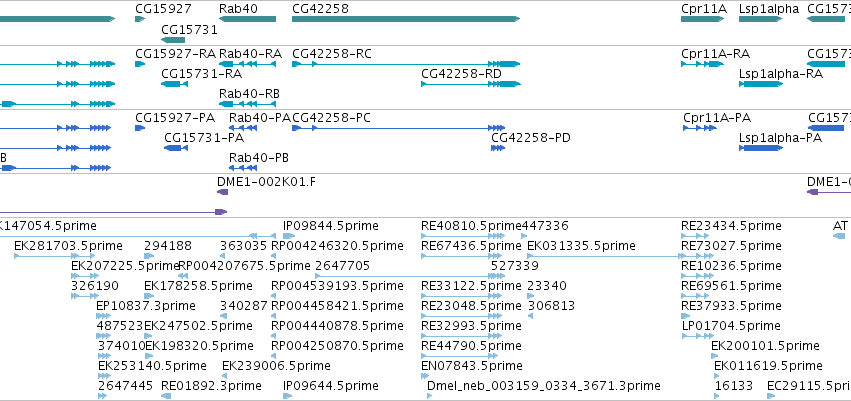Screen dimensions: 851x401
Task: Click the Lsp1alpha gene arrow
Action: click(761, 19)
